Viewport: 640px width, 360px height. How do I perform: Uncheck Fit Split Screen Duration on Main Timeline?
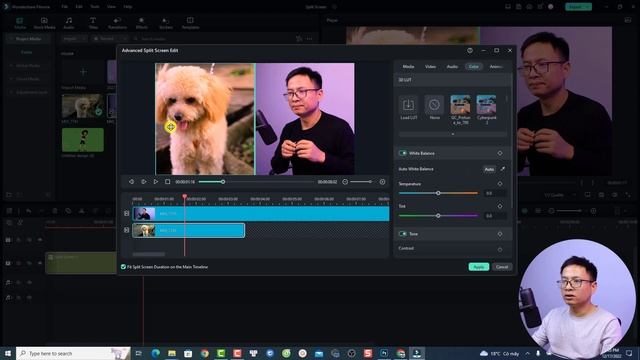tap(123, 267)
